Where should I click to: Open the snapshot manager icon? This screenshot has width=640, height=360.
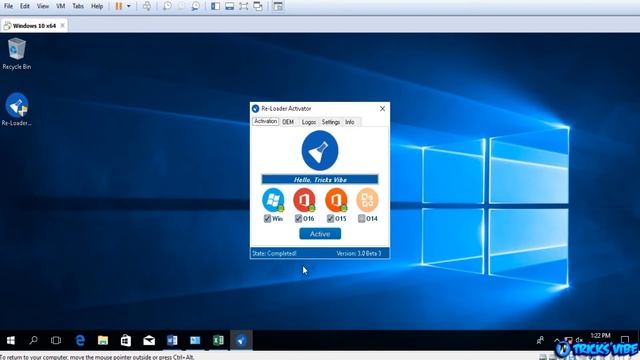[x=196, y=6]
